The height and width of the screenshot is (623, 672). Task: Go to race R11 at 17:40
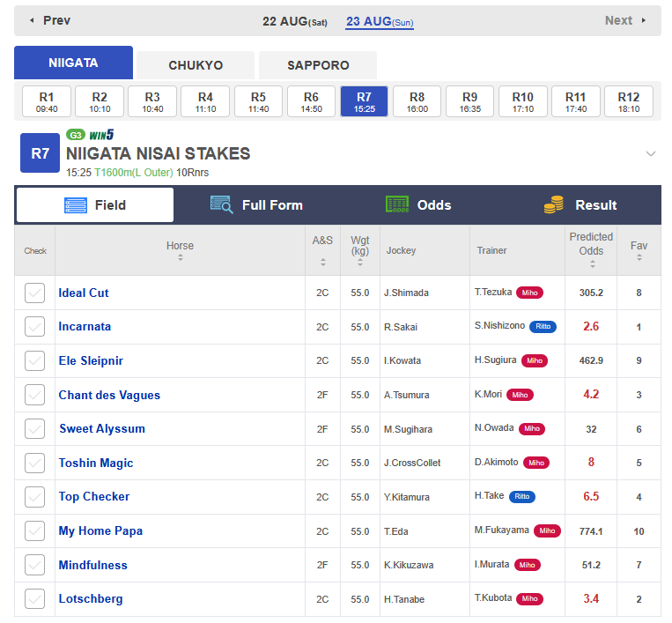[x=576, y=101]
